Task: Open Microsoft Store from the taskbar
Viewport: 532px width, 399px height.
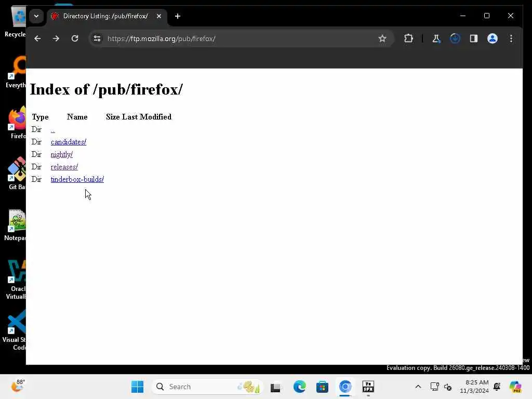Action: click(x=322, y=387)
